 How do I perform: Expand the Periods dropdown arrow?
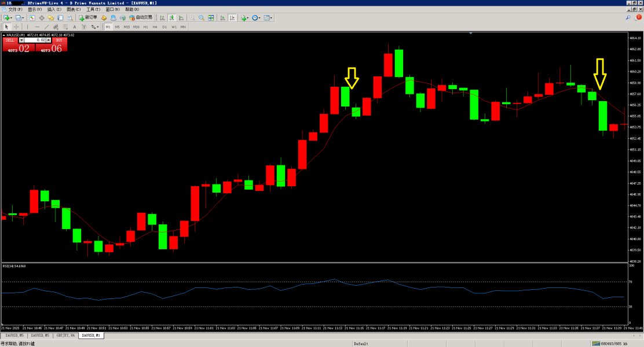259,18
